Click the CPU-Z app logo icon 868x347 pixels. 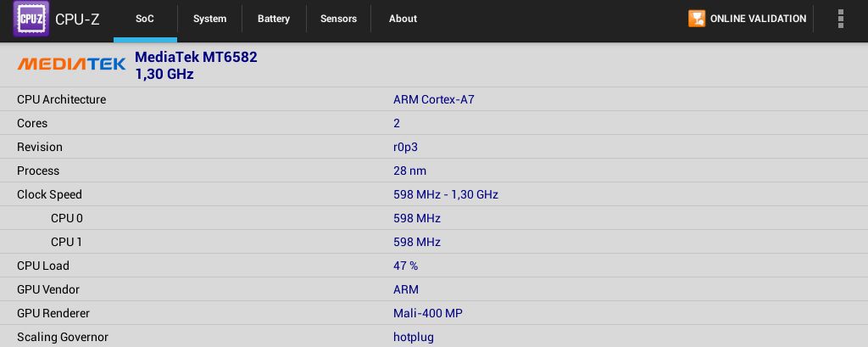[x=31, y=19]
